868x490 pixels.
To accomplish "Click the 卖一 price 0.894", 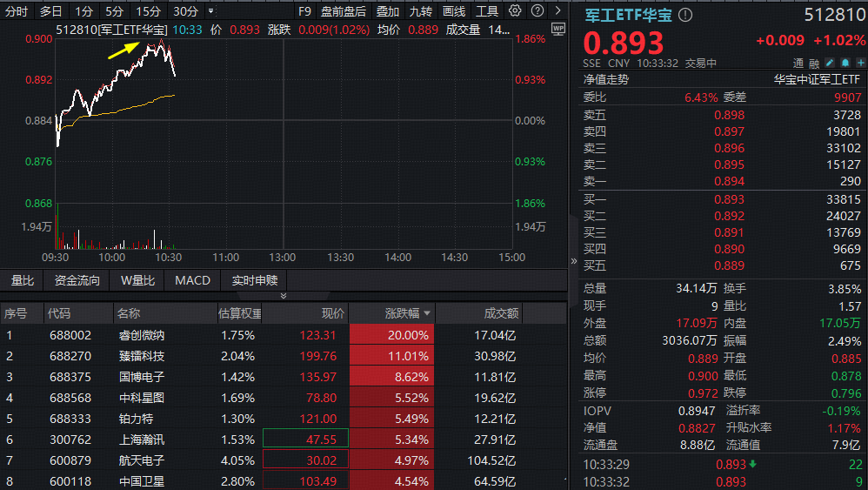I will click(x=729, y=181).
